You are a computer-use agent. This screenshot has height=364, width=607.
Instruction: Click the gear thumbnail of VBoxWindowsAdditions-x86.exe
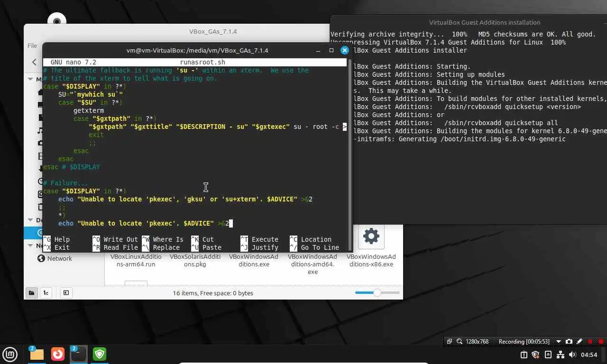click(x=371, y=236)
